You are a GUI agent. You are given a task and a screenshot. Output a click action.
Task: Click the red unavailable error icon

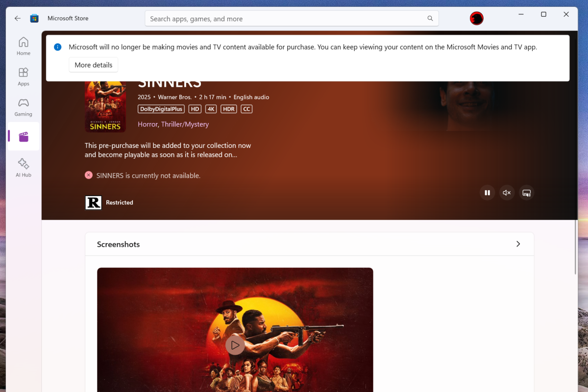tap(89, 175)
